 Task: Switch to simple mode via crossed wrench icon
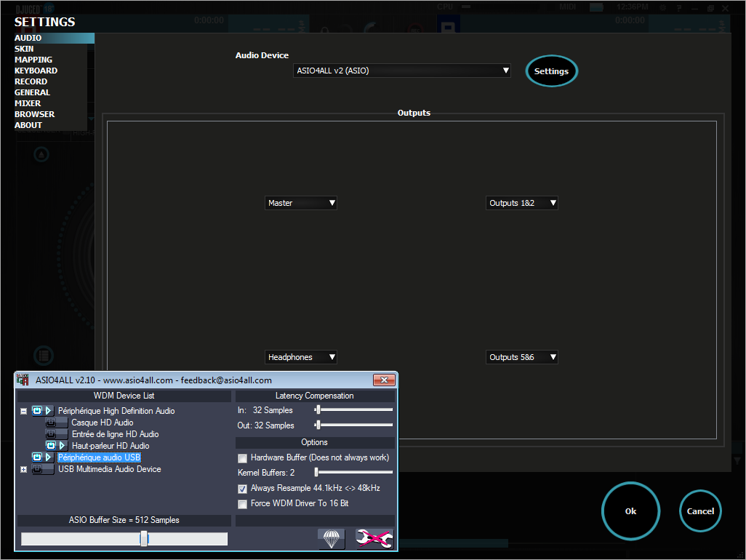(374, 539)
